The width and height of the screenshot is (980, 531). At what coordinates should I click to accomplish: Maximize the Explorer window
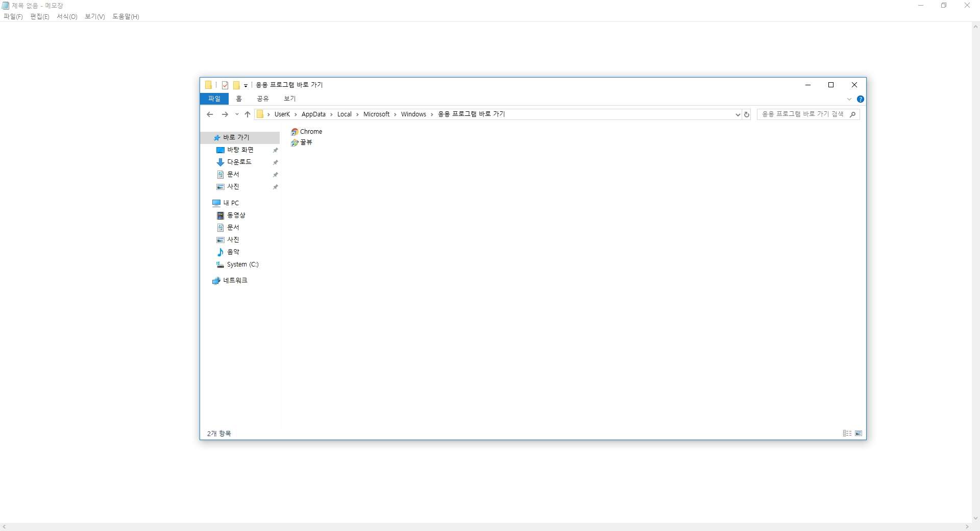point(831,85)
